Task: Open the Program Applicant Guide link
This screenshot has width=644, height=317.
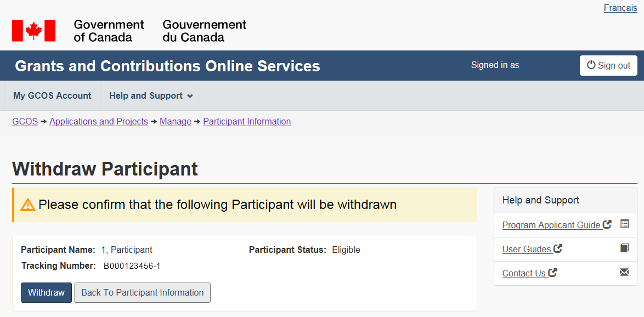Action: [x=551, y=225]
